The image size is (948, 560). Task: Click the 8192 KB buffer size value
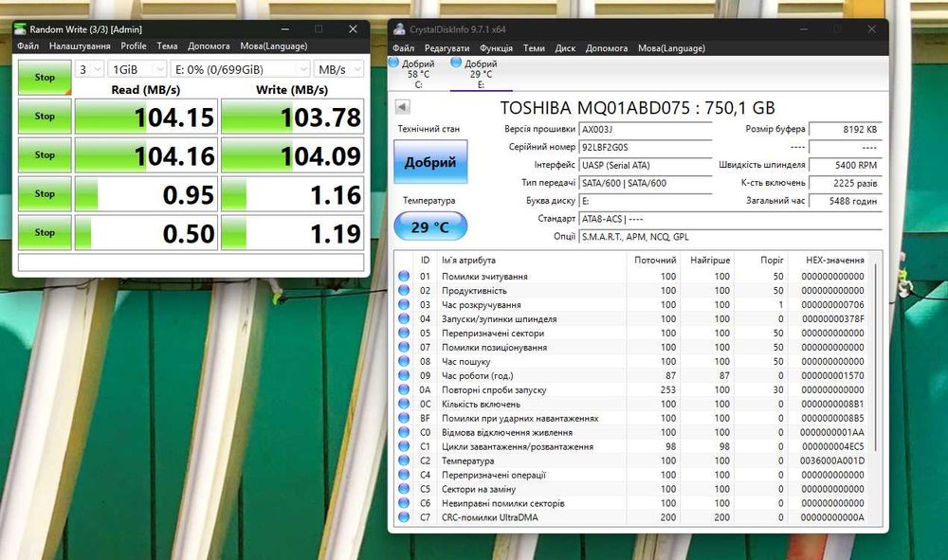846,129
